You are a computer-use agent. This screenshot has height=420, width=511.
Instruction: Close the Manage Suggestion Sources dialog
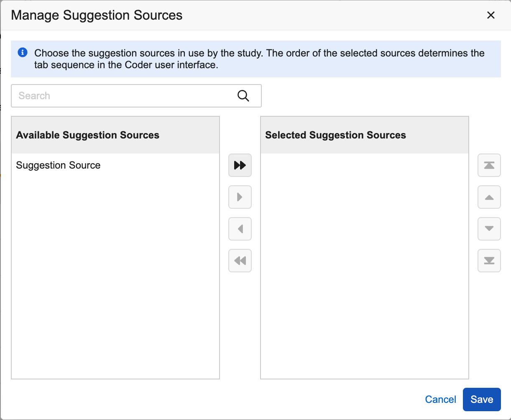(x=491, y=15)
